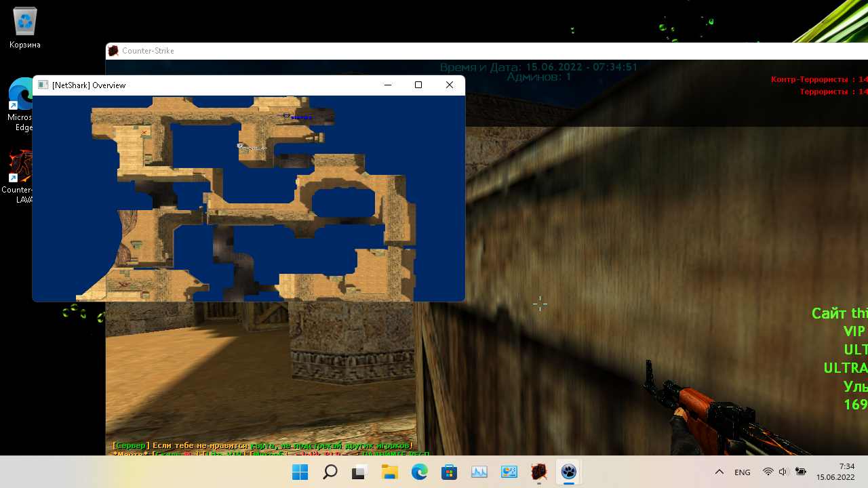This screenshot has width=868, height=488.
Task: Click the NetShark Overview window title icon
Action: click(43, 85)
